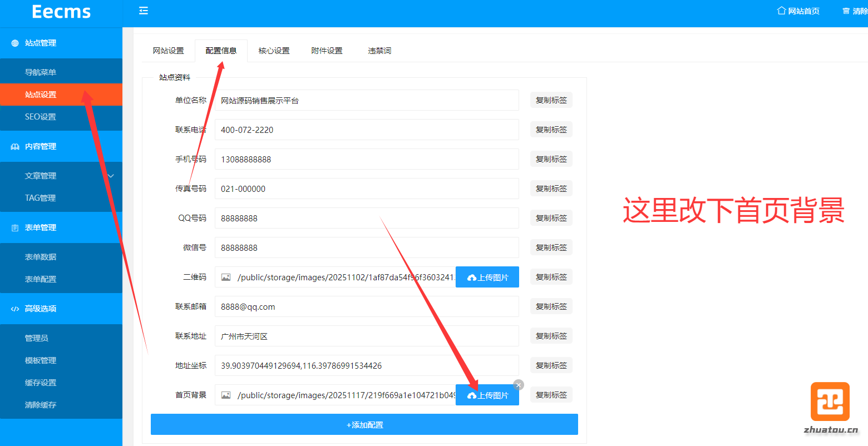Open 模板管理 in the sidebar
Image resolution: width=868 pixels, height=446 pixels.
point(41,360)
